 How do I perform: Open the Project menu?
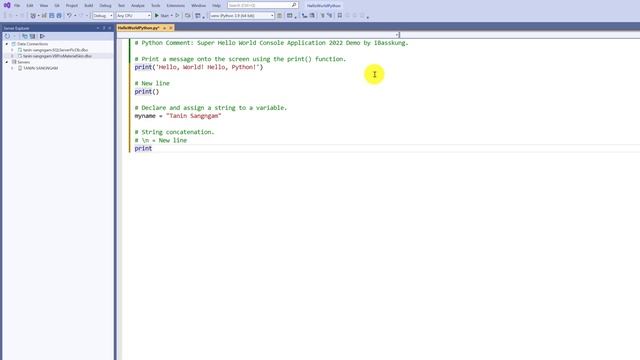(x=72, y=6)
